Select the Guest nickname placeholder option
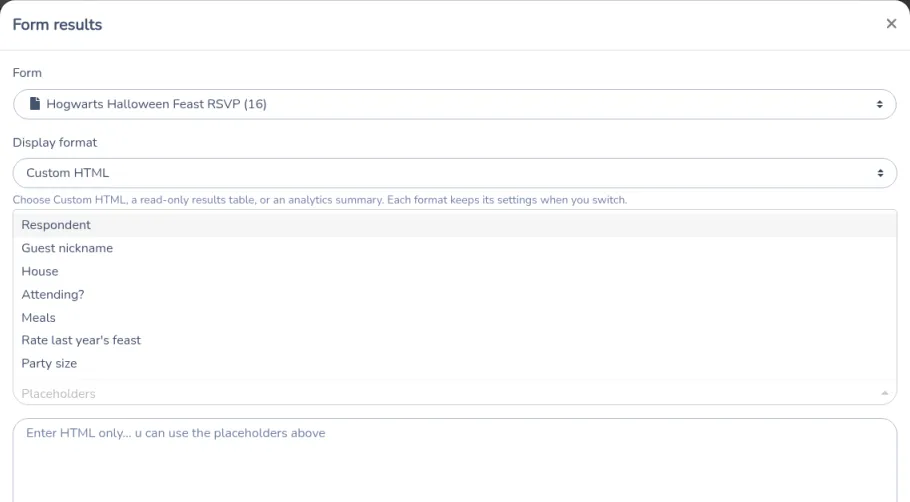This screenshot has width=910, height=502. click(454, 248)
